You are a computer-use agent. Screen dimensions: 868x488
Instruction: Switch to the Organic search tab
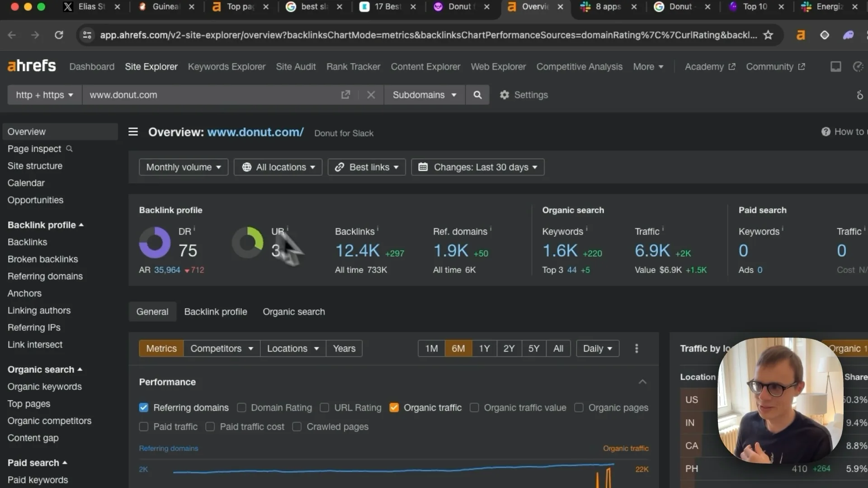[294, 312]
